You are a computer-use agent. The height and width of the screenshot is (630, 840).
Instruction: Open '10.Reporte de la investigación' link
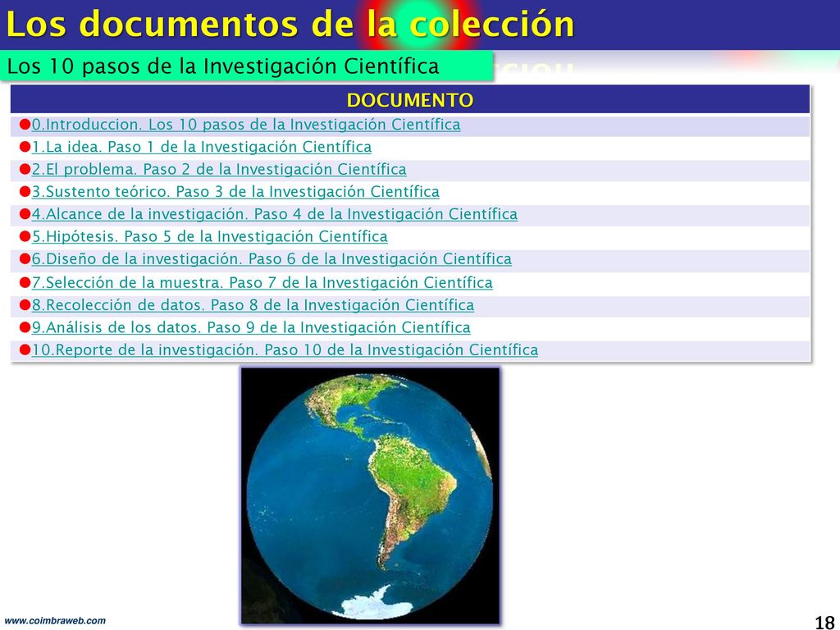285,350
